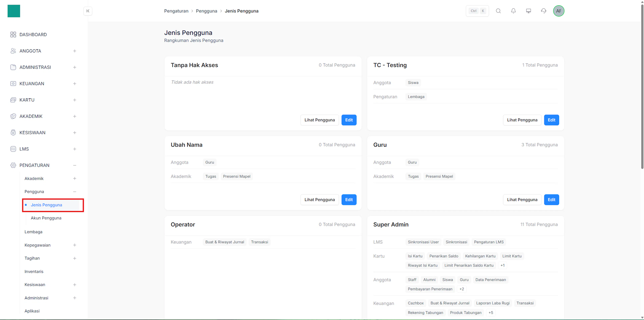
Task: Open notifications bell icon
Action: click(x=513, y=11)
